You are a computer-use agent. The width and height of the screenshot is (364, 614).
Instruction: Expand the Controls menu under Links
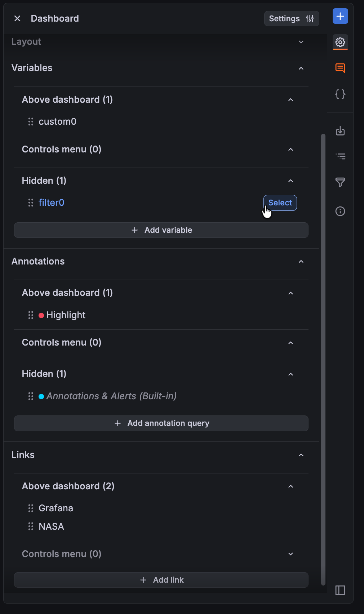(x=291, y=554)
